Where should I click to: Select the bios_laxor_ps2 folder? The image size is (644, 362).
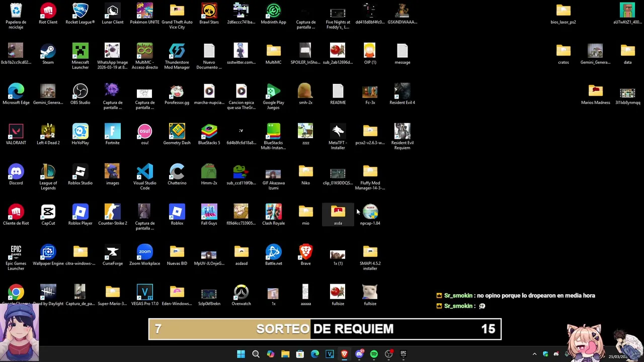coord(563,11)
